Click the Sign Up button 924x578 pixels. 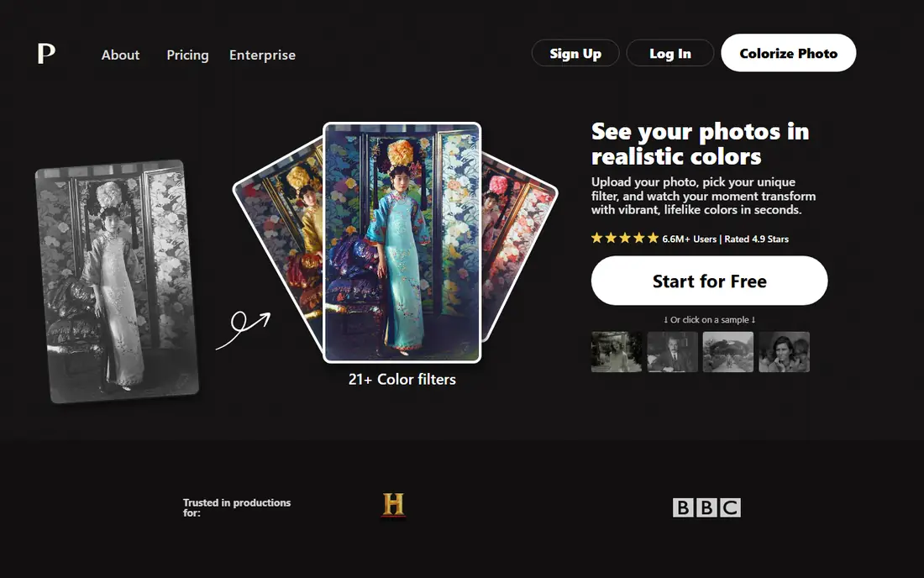click(x=575, y=53)
